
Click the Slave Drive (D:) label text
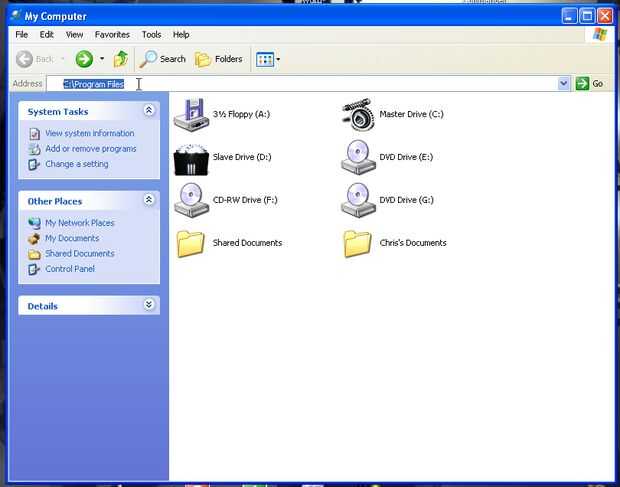pyautogui.click(x=242, y=157)
